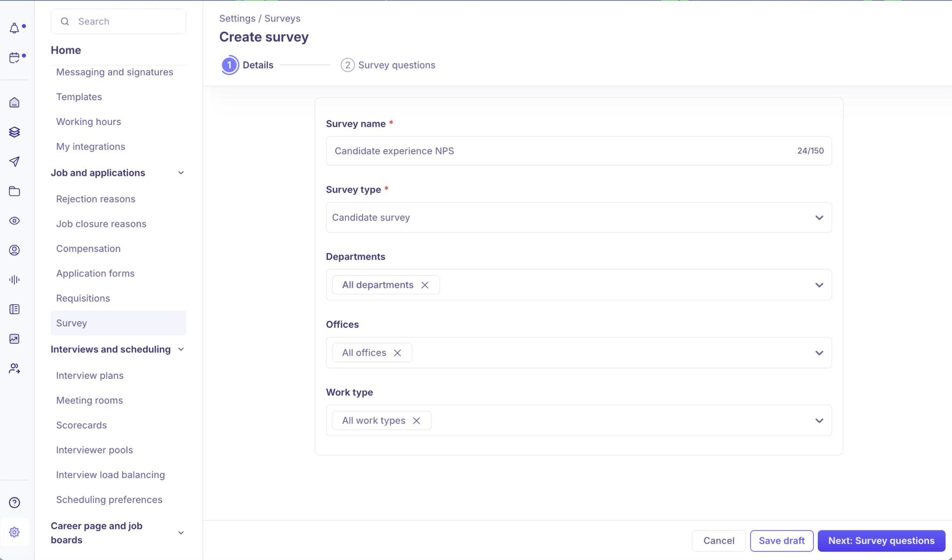
Task: Open the settings gear icon
Action: click(14, 532)
